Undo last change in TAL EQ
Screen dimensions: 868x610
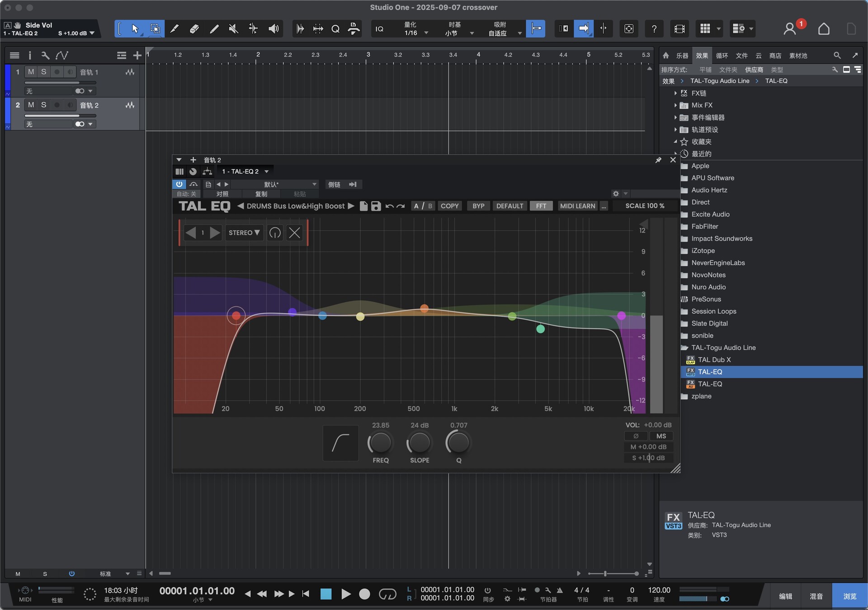[x=389, y=206]
